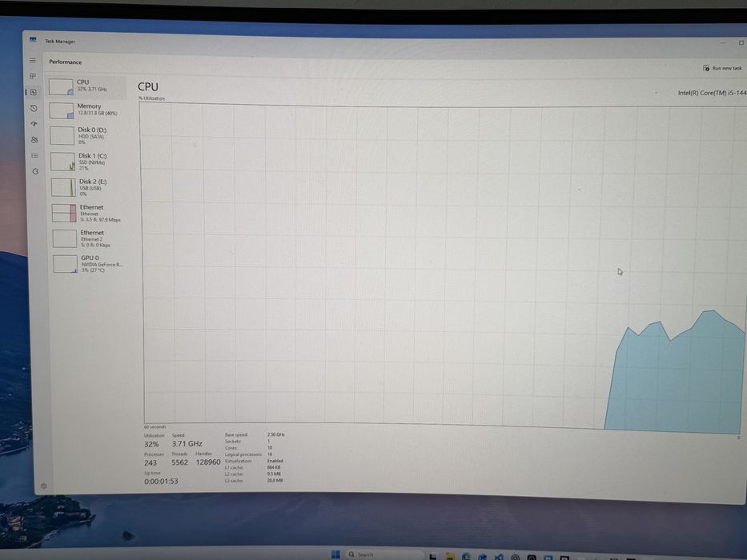Select the CPU performance entry

86,86
